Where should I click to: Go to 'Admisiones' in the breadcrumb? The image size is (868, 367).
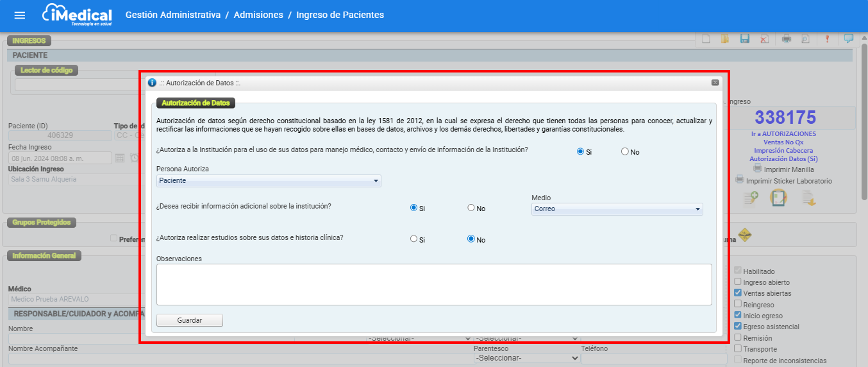coord(258,15)
